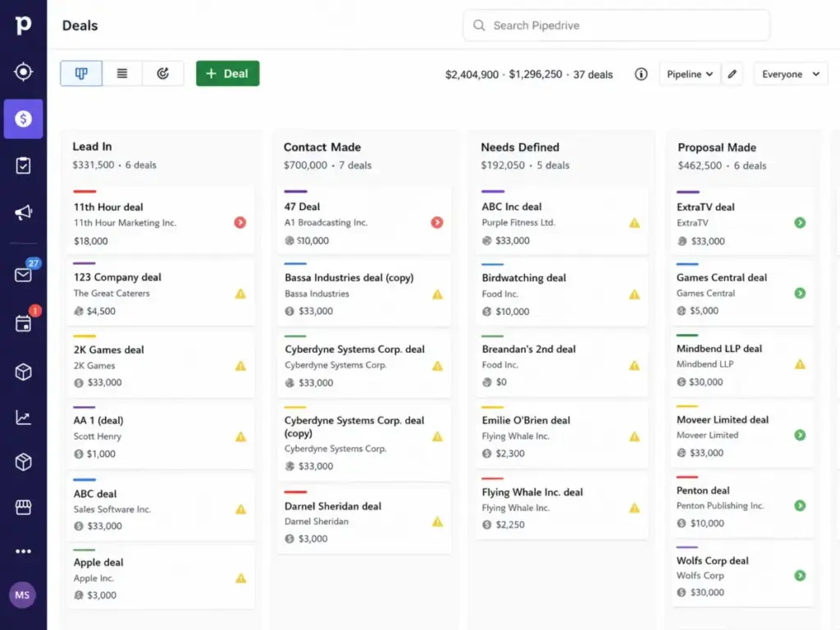Open the Insights chart icon in sidebar
This screenshot has height=630, width=840.
[x=23, y=417]
